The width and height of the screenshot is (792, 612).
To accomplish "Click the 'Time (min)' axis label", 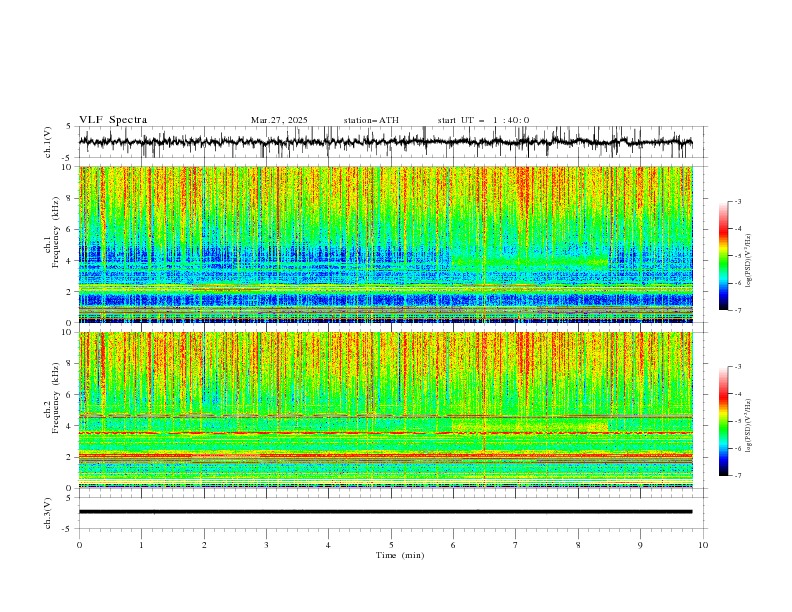I will (x=400, y=555).
